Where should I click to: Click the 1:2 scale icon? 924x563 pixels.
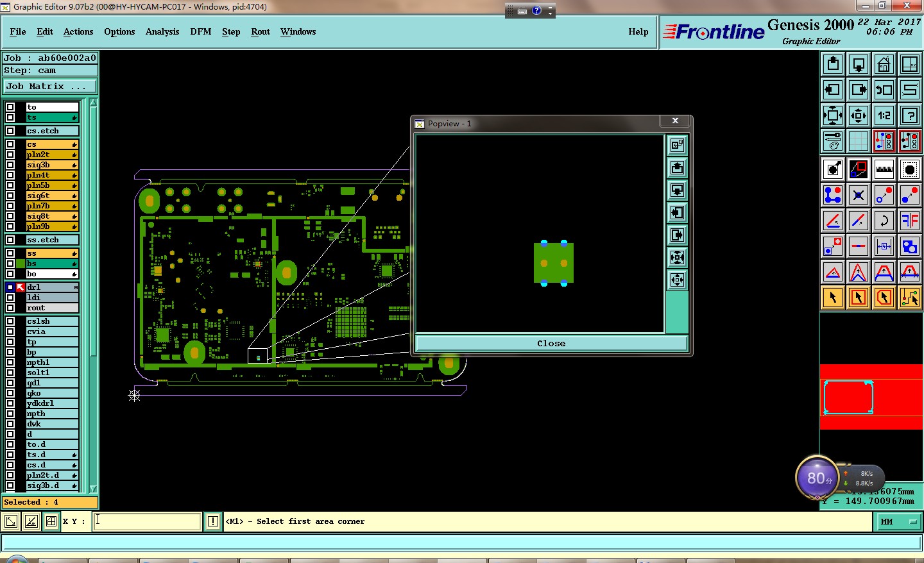click(884, 115)
